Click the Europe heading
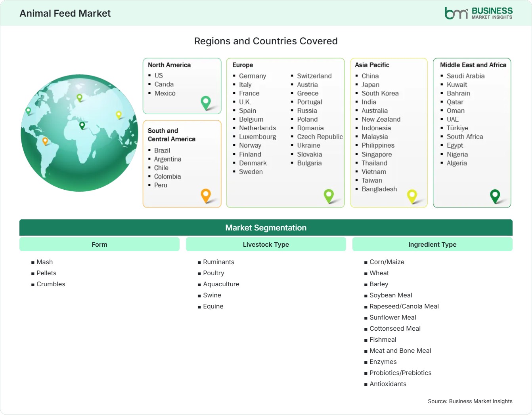This screenshot has height=415, width=532. pos(243,65)
